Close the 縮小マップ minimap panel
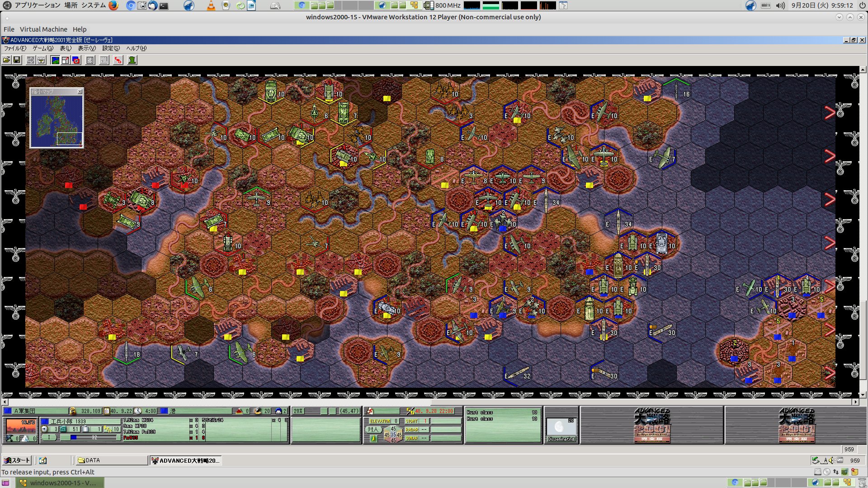Viewport: 868px width, 488px height. 80,91
